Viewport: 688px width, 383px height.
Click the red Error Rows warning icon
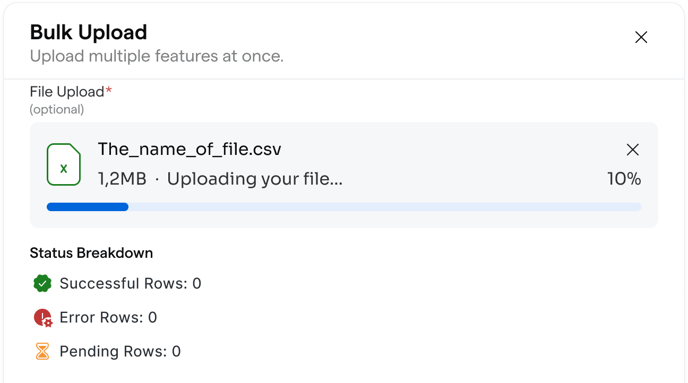point(43,318)
